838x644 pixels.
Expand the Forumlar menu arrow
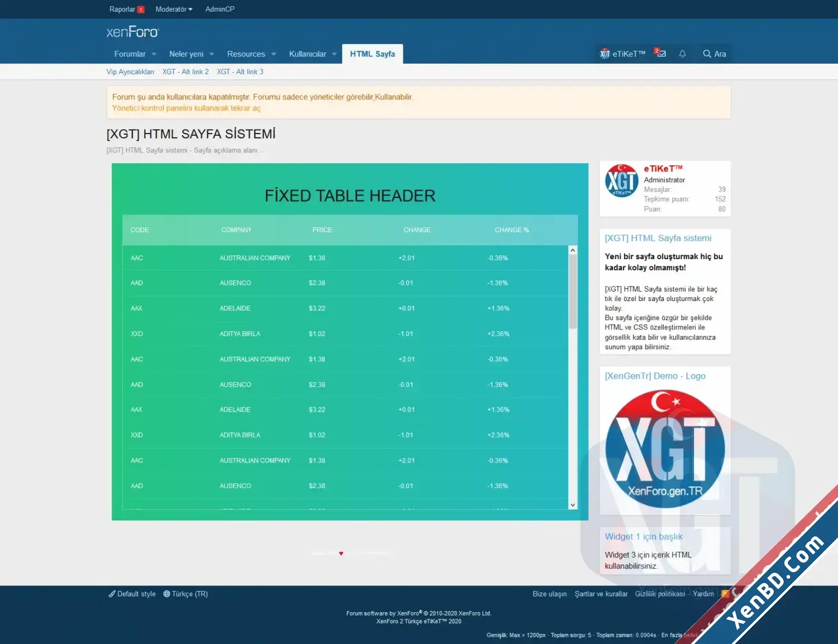click(x=154, y=54)
